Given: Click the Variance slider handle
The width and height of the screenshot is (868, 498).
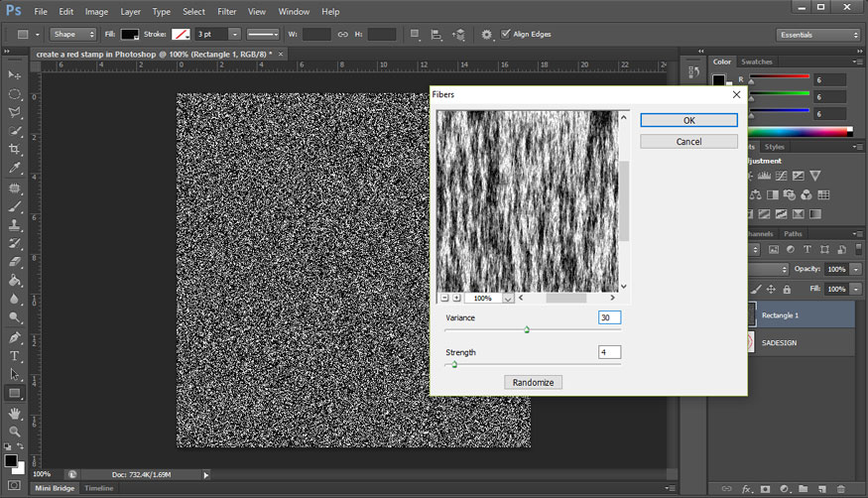Looking at the screenshot, I should (526, 329).
